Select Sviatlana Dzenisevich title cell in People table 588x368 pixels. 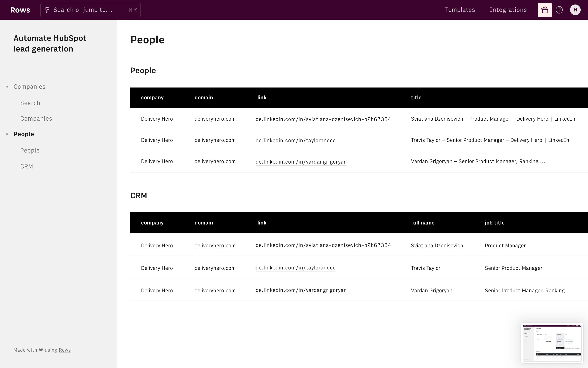493,119
